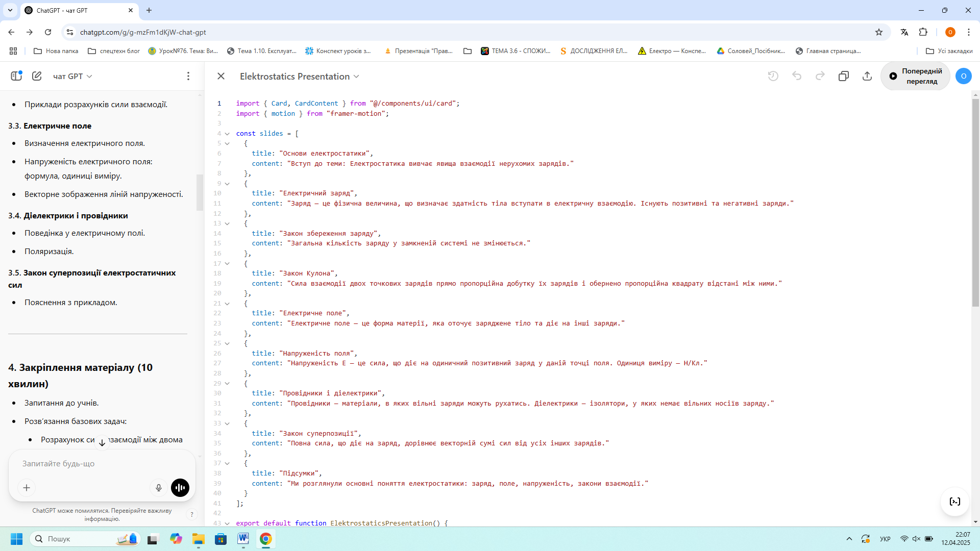Show hidden tray icons chevron
This screenshot has height=551, width=980.
pyautogui.click(x=849, y=539)
